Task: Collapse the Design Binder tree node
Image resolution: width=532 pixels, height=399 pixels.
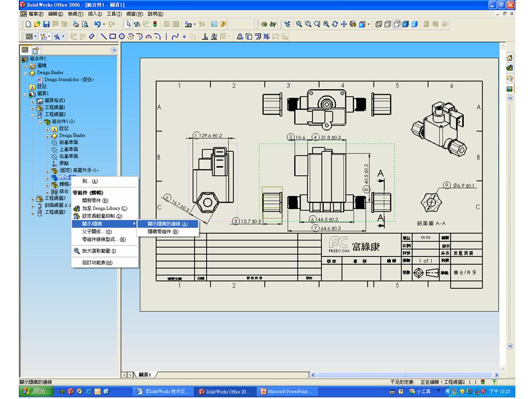Action: pyautogui.click(x=25, y=73)
